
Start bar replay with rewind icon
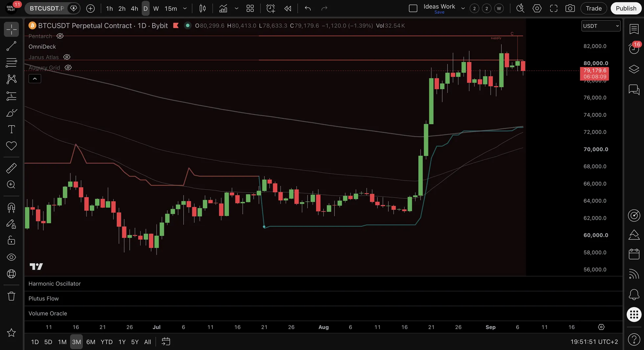click(x=288, y=9)
